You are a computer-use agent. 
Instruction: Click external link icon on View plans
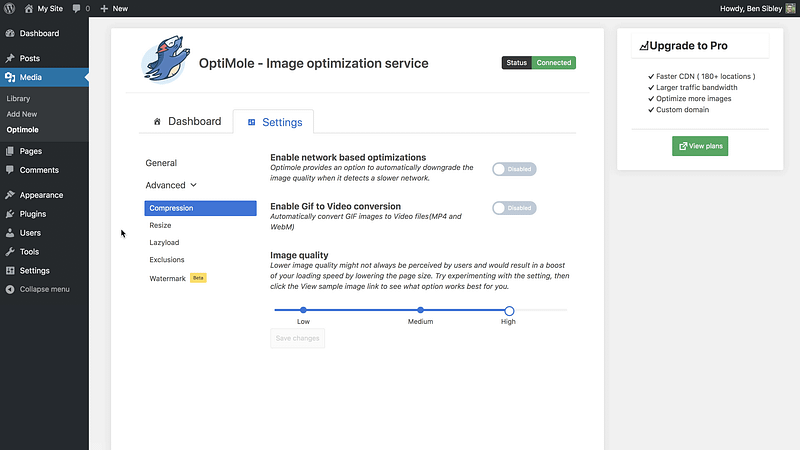683,146
